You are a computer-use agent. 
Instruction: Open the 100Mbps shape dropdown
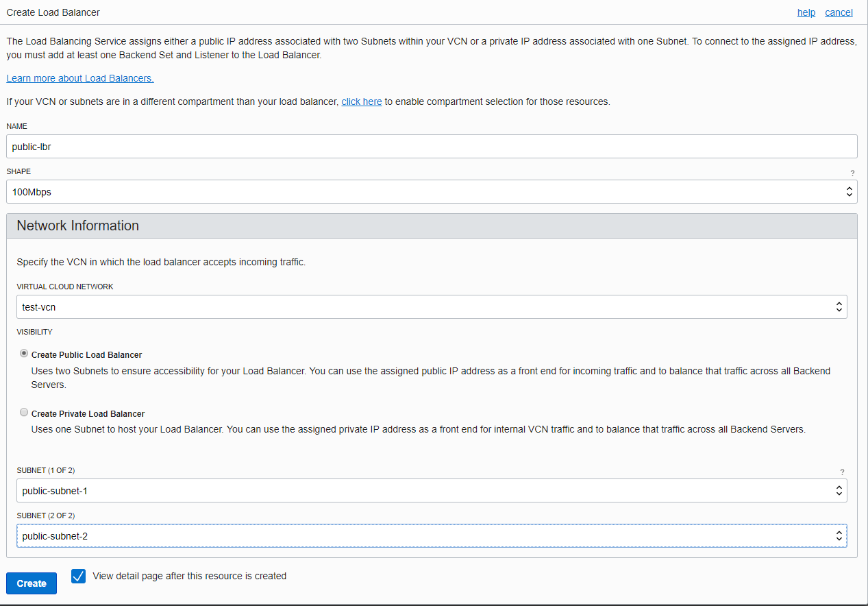432,192
